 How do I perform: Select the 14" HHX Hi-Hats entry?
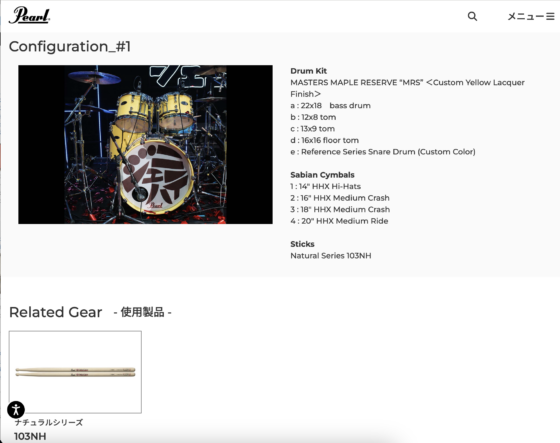(x=326, y=186)
